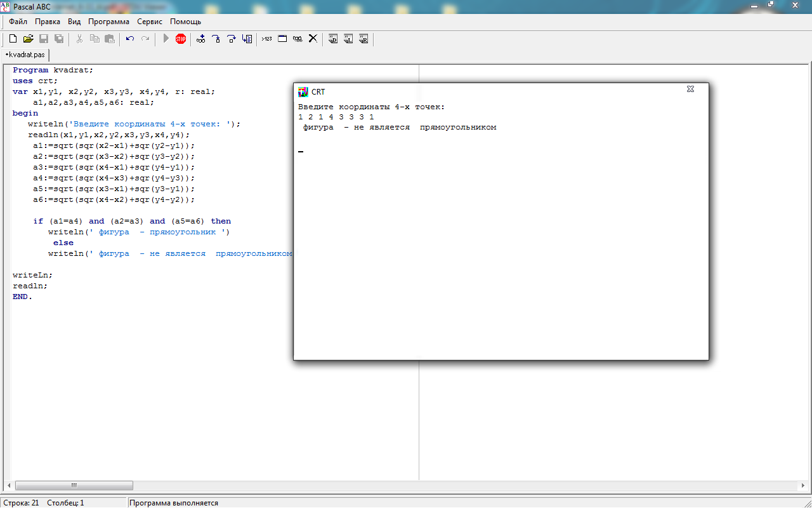Viewport: 812px width, 508px height.
Task: Click the output window icon in toolbar
Action: pyautogui.click(x=282, y=39)
